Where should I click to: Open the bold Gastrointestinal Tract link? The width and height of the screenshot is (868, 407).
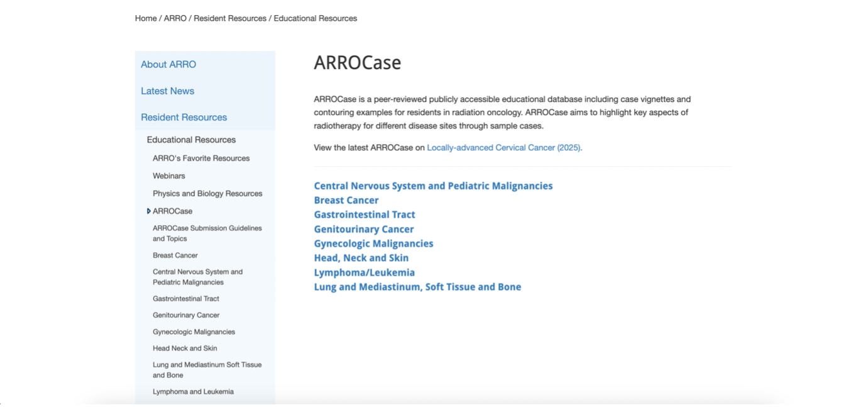pyautogui.click(x=365, y=215)
